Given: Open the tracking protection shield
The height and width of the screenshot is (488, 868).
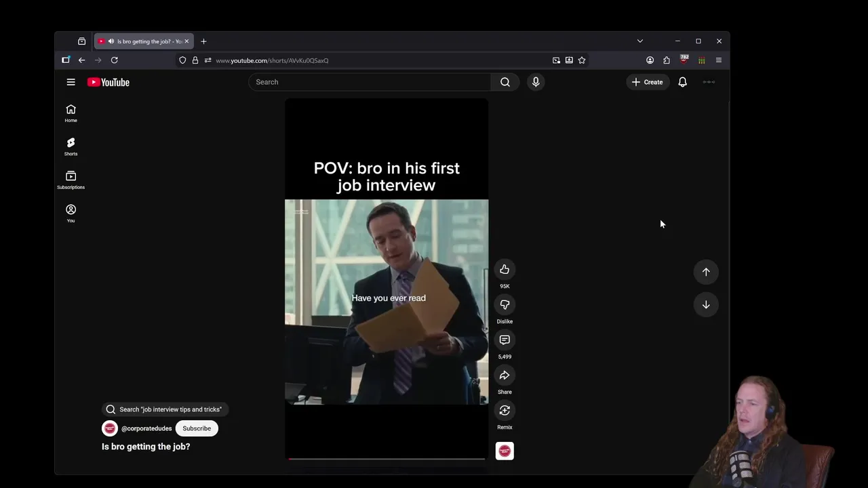Looking at the screenshot, I should [x=182, y=60].
